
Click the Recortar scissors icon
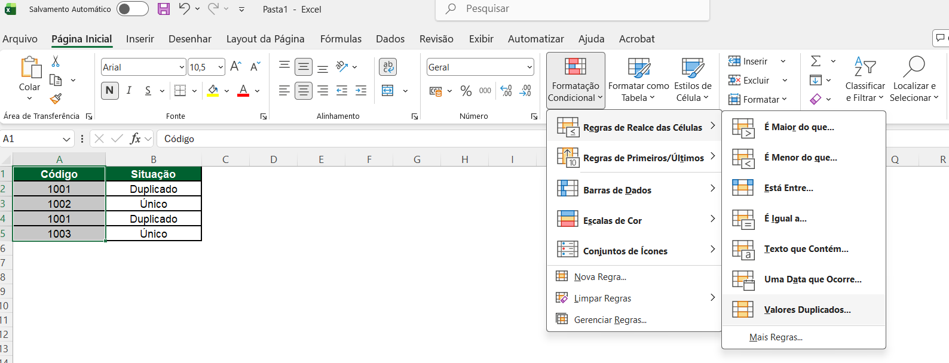56,62
